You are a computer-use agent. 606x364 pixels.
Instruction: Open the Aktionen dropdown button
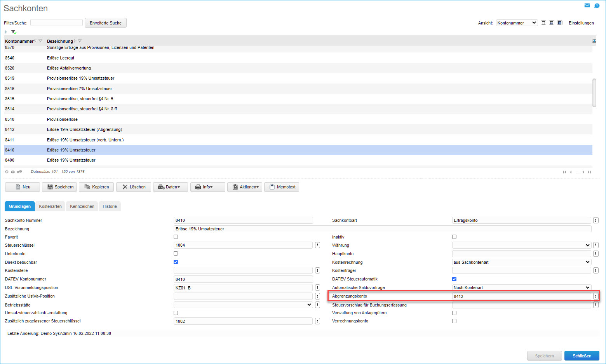tap(245, 187)
